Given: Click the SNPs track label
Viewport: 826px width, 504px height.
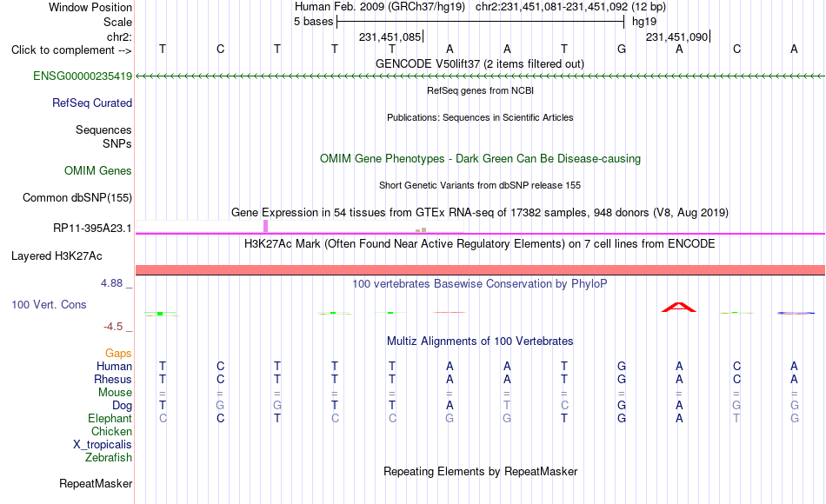Looking at the screenshot, I should tap(117, 143).
